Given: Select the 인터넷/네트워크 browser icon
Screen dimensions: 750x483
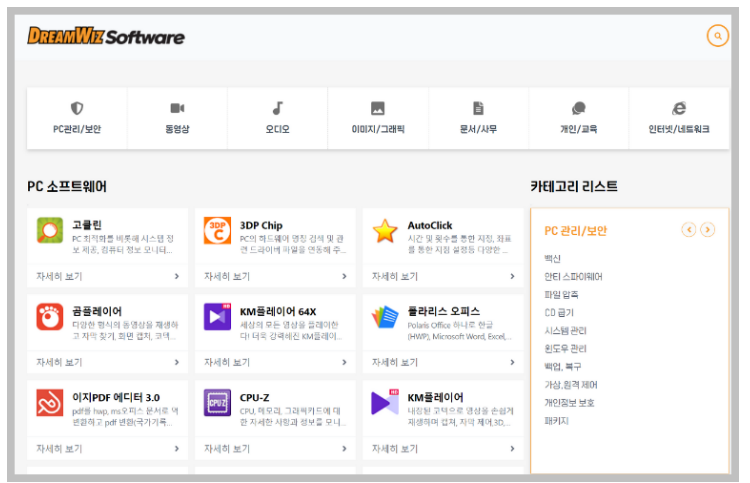Looking at the screenshot, I should (679, 109).
